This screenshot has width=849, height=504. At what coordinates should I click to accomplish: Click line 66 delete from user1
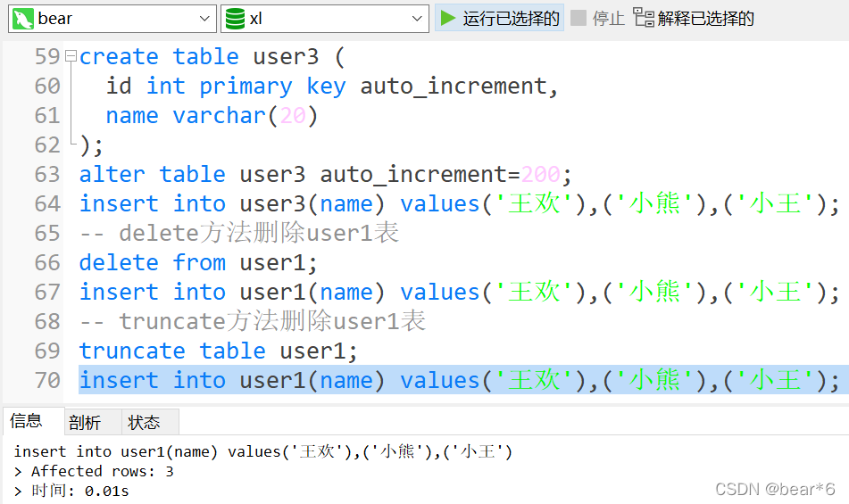[197, 263]
